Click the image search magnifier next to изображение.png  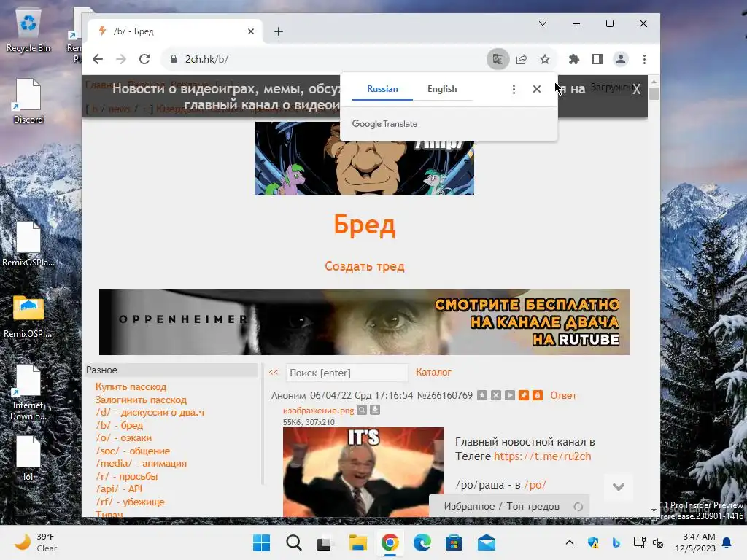[362, 410]
